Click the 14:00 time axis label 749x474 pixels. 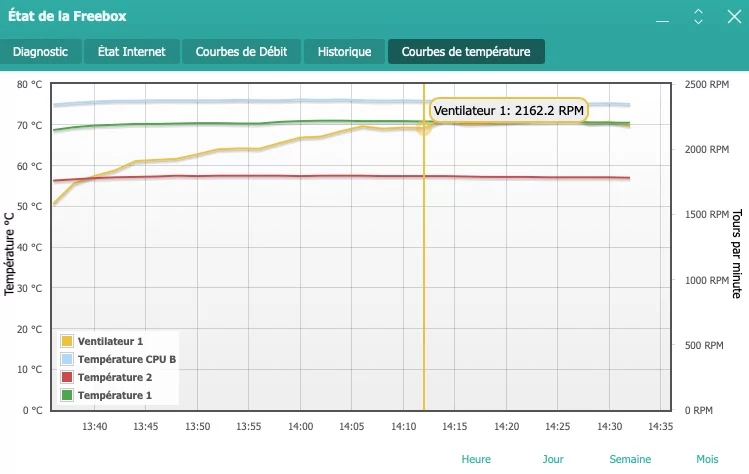[x=300, y=426]
